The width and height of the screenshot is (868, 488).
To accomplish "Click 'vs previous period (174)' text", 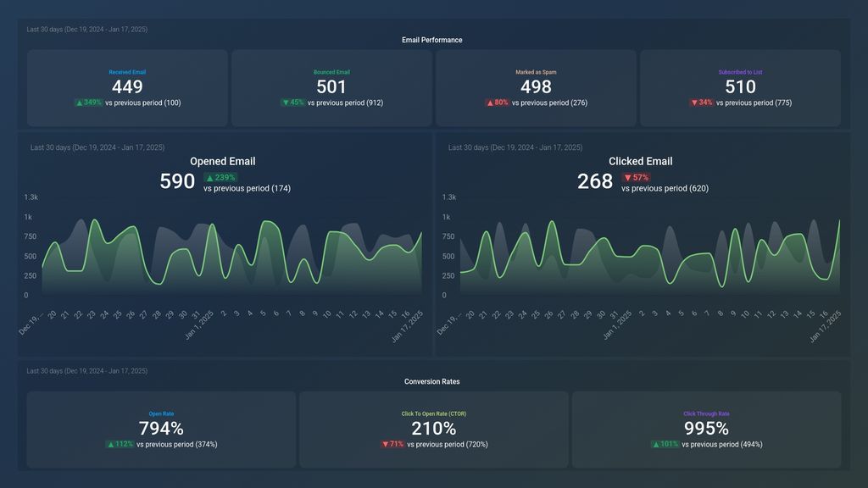I will [247, 189].
